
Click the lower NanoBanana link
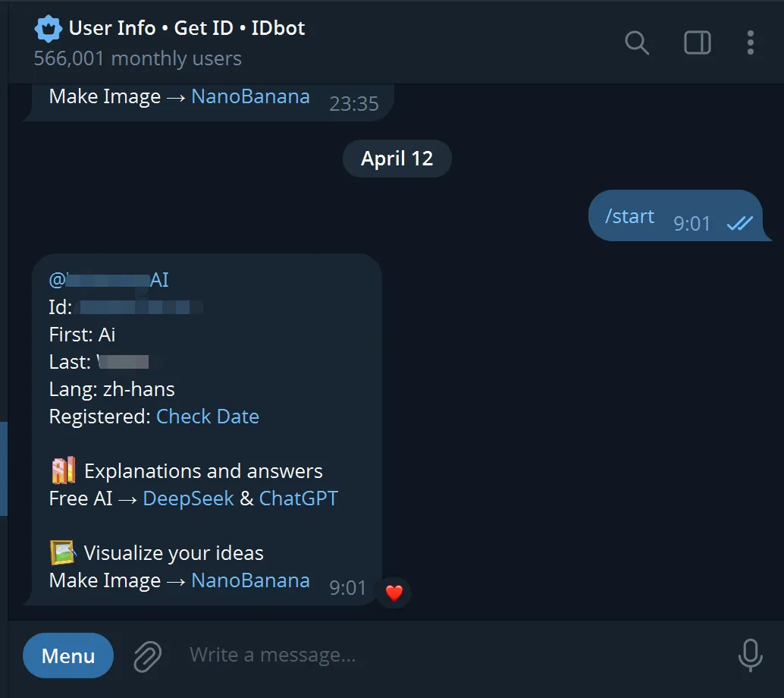[250, 580]
